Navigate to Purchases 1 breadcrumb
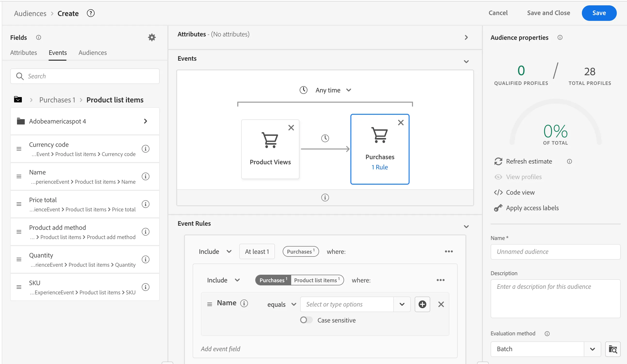The width and height of the screenshot is (627, 364). tap(57, 100)
